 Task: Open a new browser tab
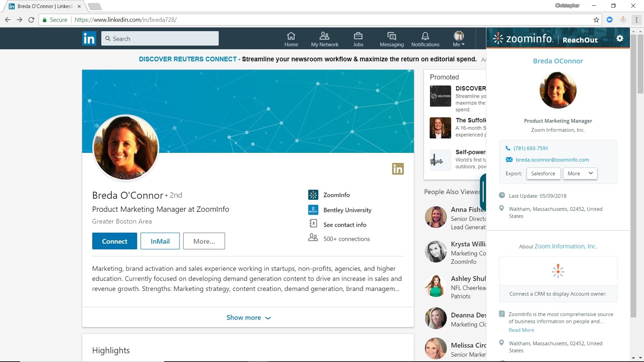(95, 6)
